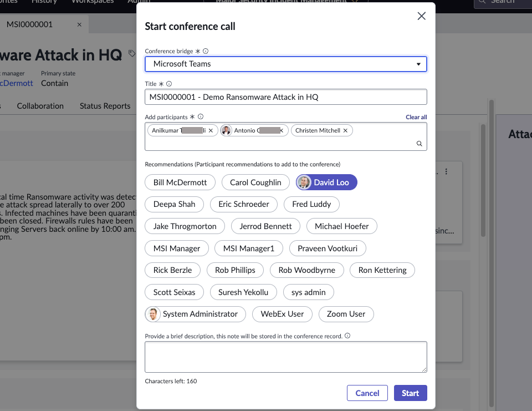Open the Conference bridge dropdown
The width and height of the screenshot is (532, 411).
coord(286,64)
